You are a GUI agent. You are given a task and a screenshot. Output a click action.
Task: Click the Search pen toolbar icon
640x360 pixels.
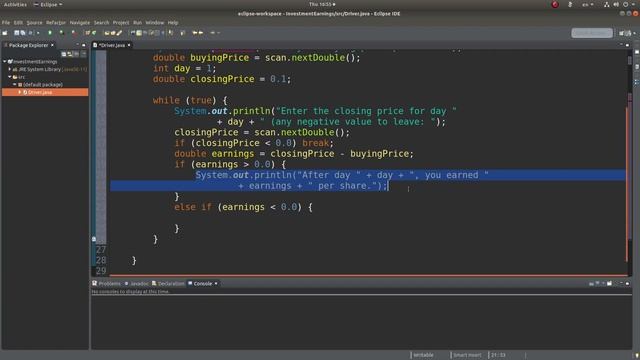(120, 33)
